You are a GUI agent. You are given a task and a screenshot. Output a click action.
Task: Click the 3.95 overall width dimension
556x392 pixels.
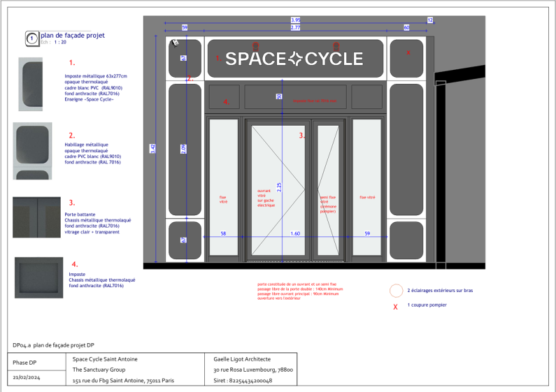pos(295,20)
